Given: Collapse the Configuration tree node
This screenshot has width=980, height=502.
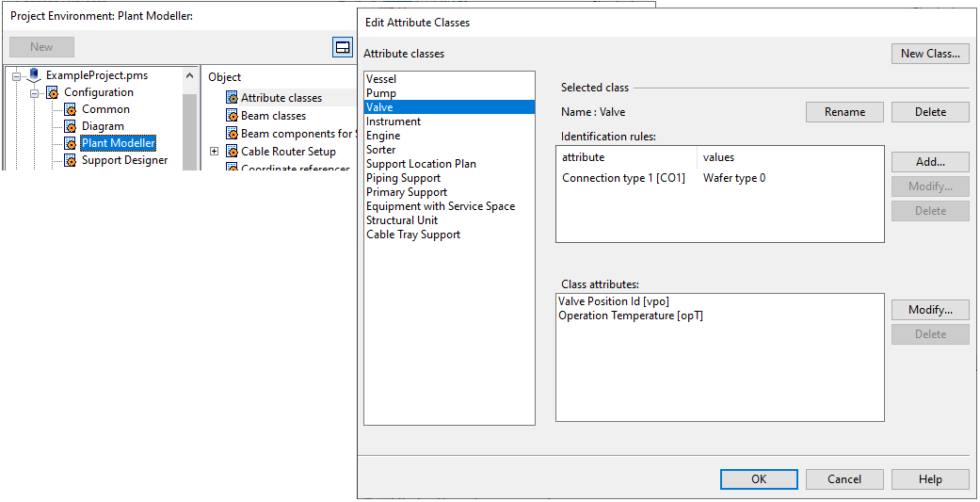Looking at the screenshot, I should click(x=34, y=92).
